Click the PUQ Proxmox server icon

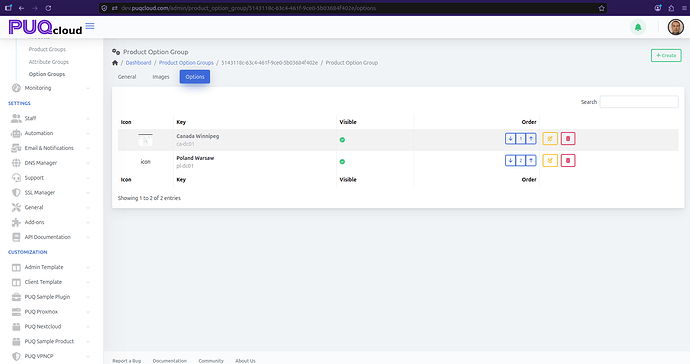point(16,312)
